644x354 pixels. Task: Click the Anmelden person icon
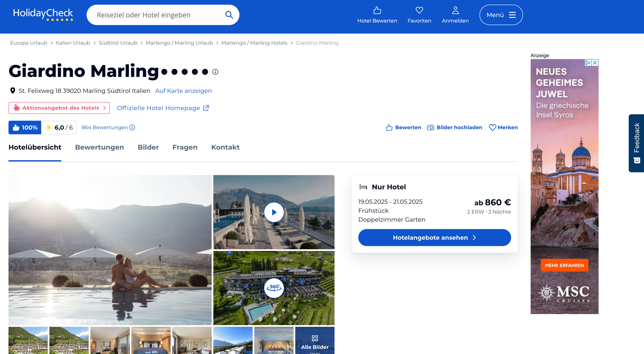click(x=455, y=10)
